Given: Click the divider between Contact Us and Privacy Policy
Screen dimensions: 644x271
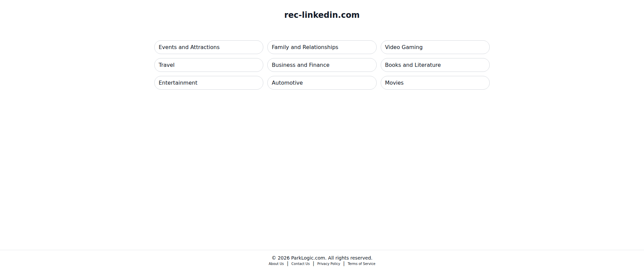Looking at the screenshot, I should (x=314, y=264).
